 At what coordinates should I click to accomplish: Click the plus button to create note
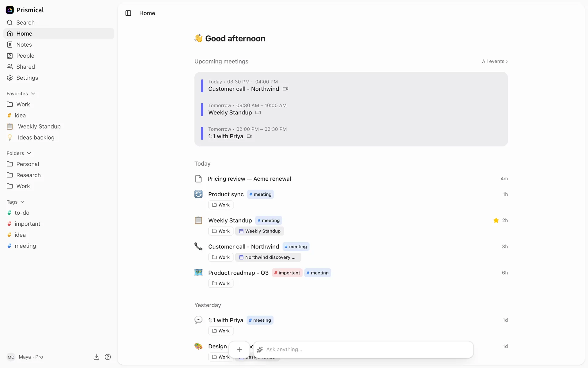[x=239, y=350]
